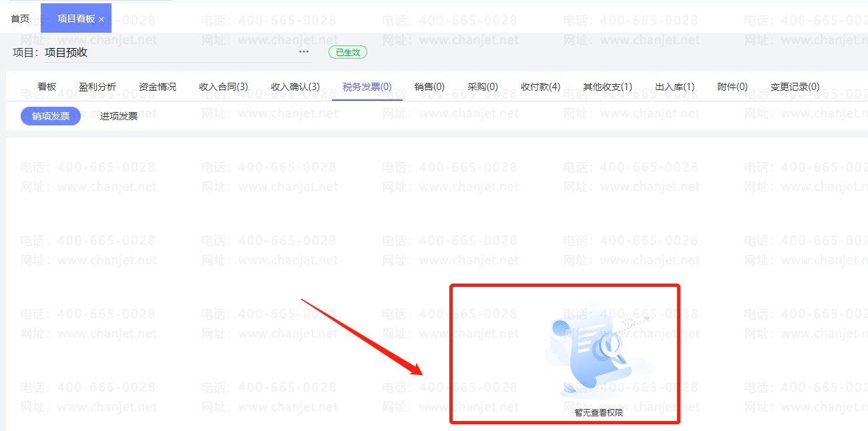This screenshot has width=868, height=431.
Task: Open the 其他收支(1) tab
Action: click(x=608, y=87)
